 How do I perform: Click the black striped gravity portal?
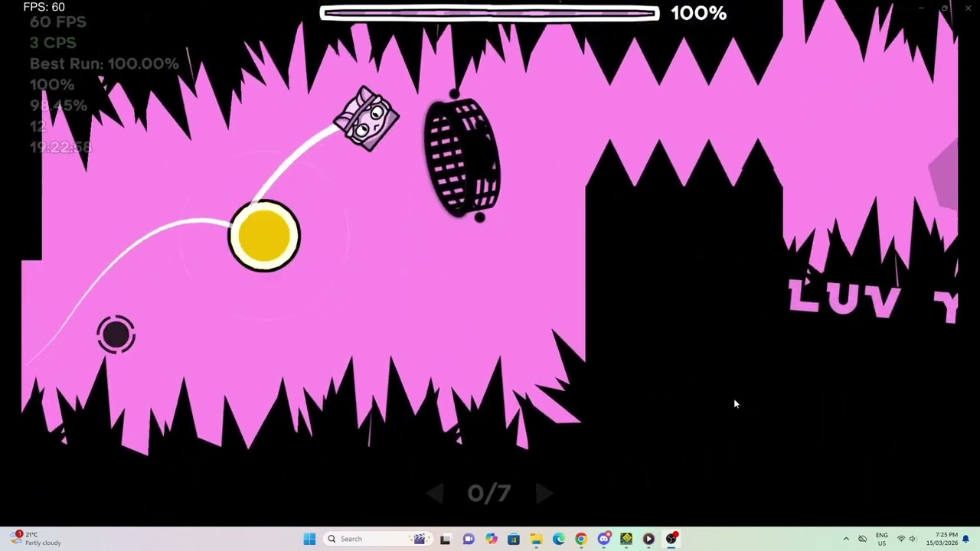click(x=462, y=157)
